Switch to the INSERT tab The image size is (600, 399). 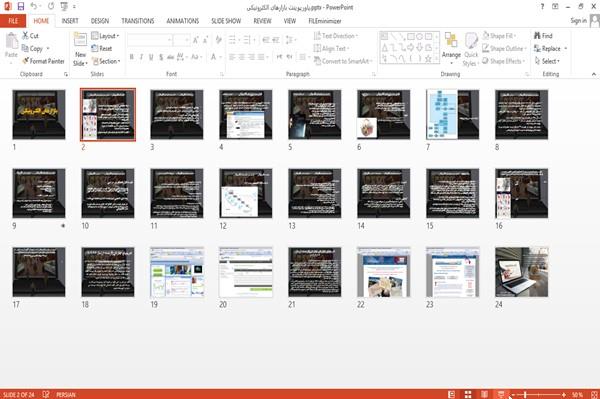point(70,21)
